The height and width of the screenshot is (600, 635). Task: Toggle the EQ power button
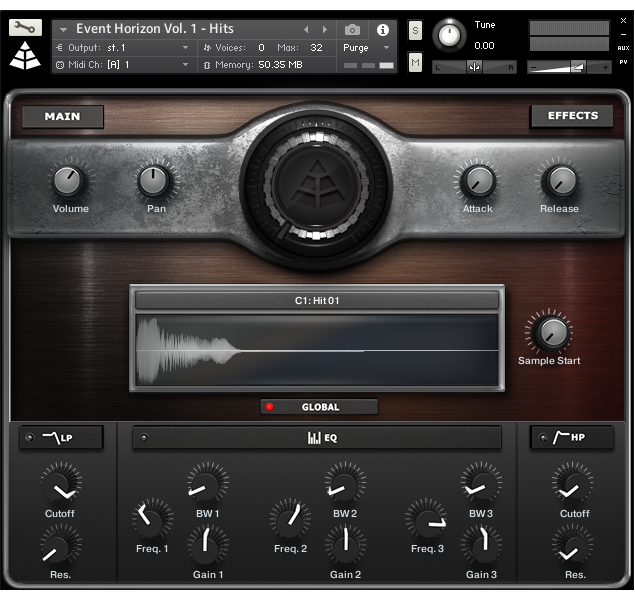point(143,437)
